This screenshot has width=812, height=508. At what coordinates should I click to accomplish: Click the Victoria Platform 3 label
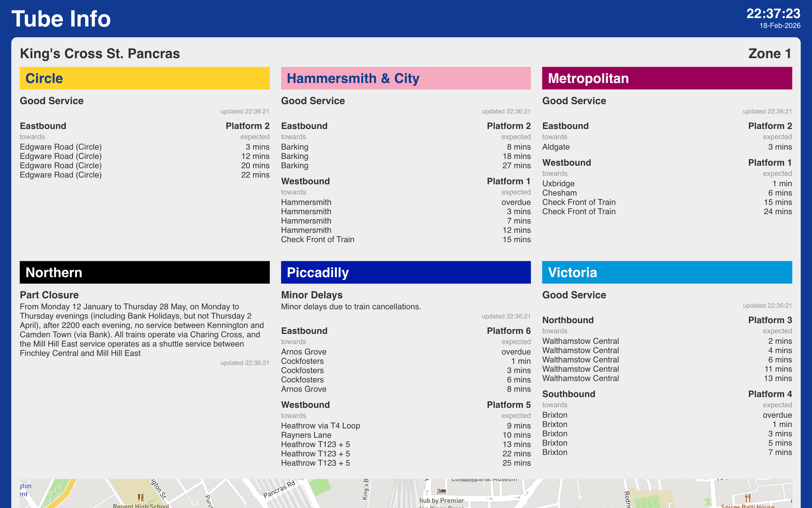click(x=770, y=320)
